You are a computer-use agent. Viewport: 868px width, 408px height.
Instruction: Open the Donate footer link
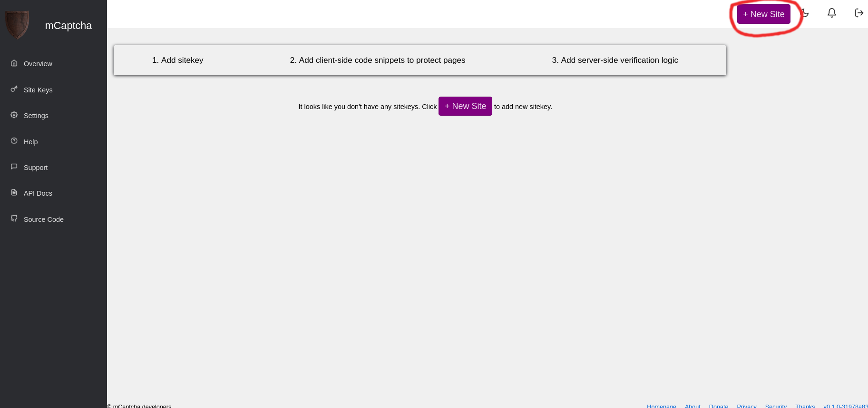click(719, 406)
